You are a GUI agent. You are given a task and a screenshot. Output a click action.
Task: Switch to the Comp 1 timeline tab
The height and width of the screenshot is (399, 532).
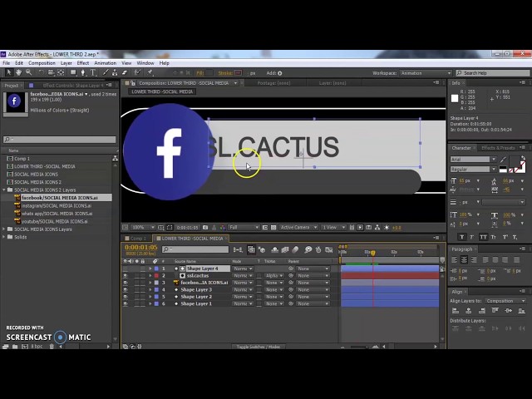coord(136,239)
